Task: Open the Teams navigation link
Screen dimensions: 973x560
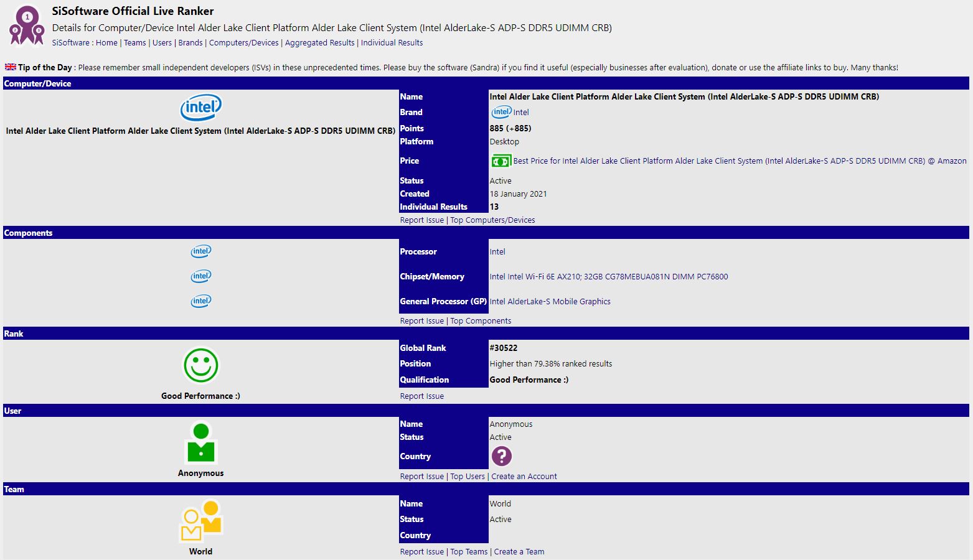Action: click(x=134, y=43)
